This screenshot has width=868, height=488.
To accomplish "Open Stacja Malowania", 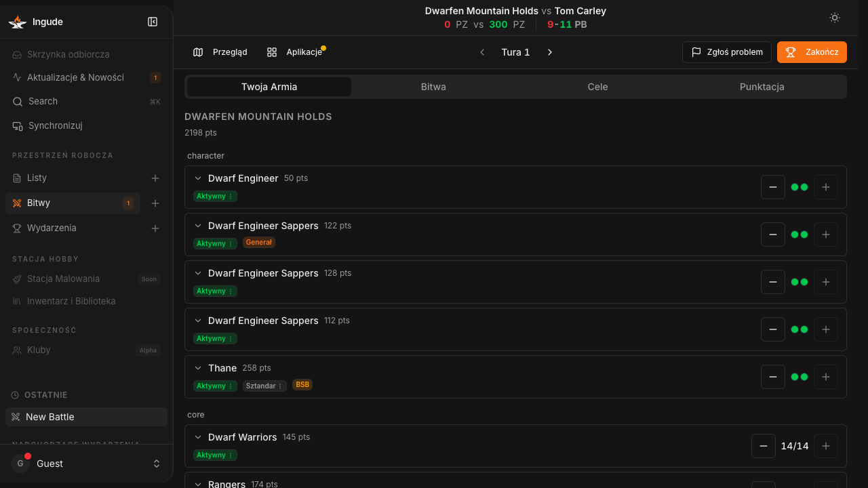I will pyautogui.click(x=86, y=279).
